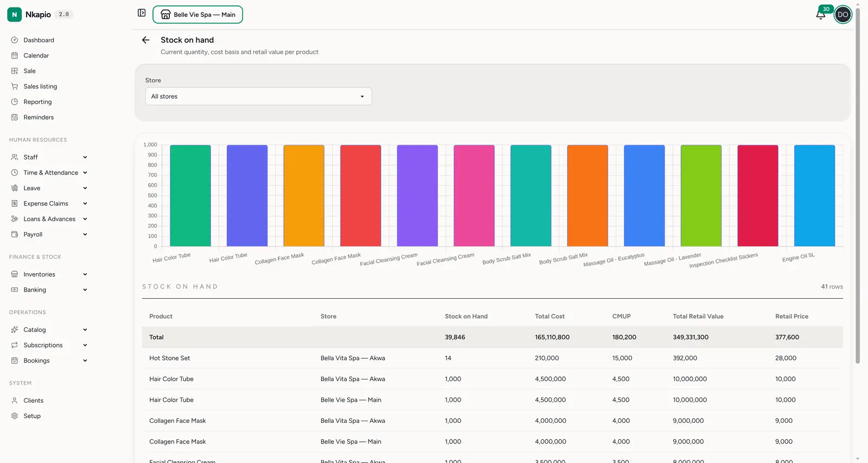This screenshot has height=463, width=868.
Task: Open the Belle Vie Spa — Main store switcher
Action: point(197,15)
